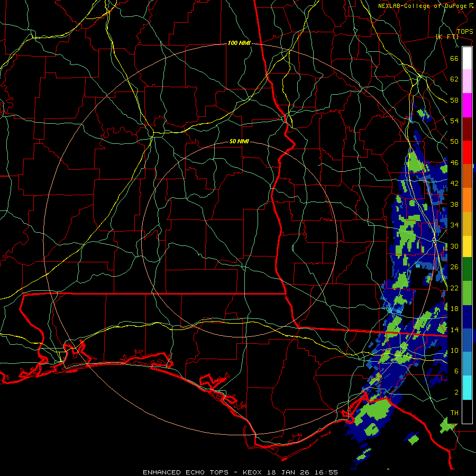Click the orange 42 kft legend swatch
The height and width of the screenshot is (476, 476).
tap(467, 200)
